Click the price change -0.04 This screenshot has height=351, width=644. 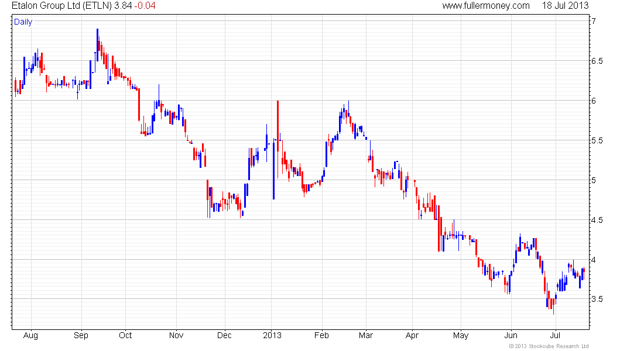pyautogui.click(x=145, y=6)
